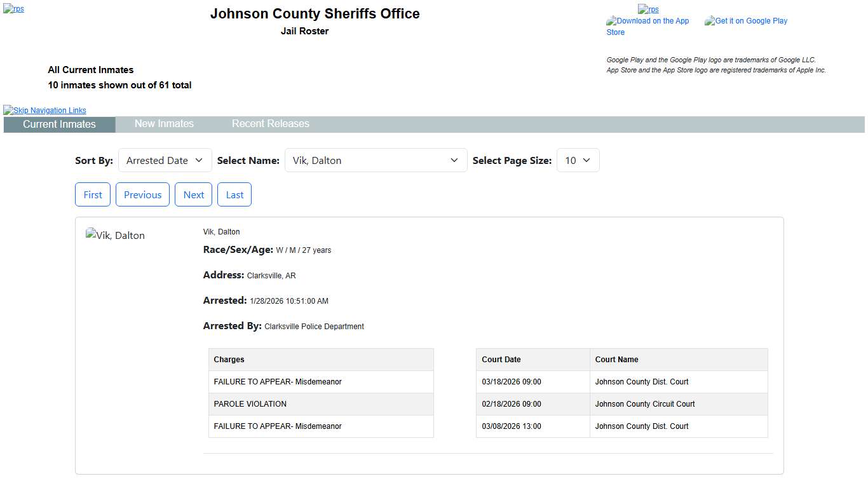Advance with the Next button
The width and height of the screenshot is (868, 488).
coord(193,195)
